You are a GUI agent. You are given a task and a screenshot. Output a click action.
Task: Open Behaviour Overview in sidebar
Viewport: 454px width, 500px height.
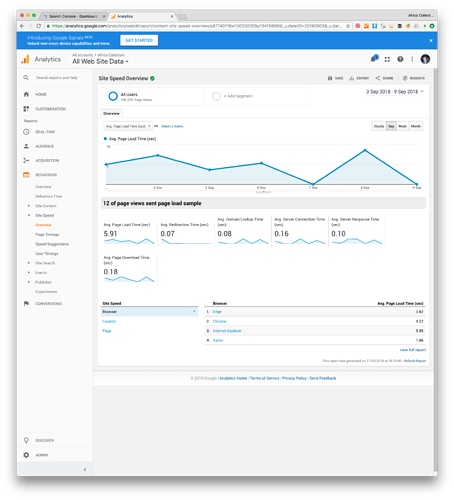pos(43,187)
